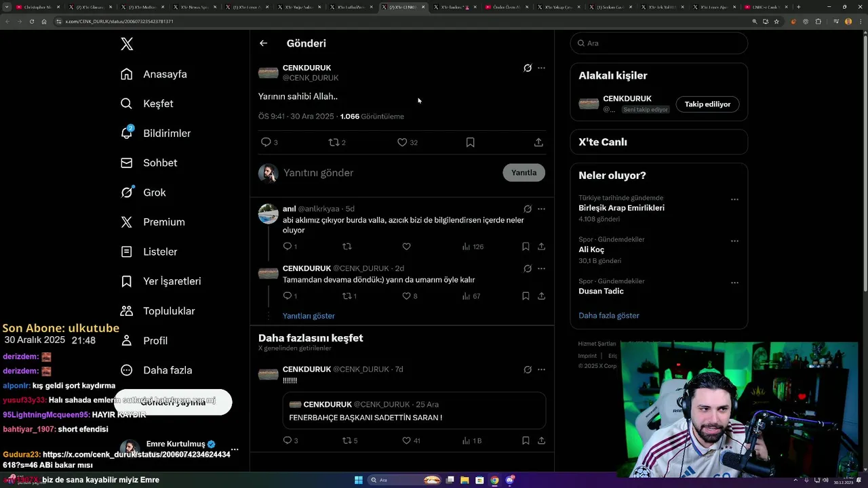
Task: Open options for Ali Koç trend
Action: (x=734, y=241)
